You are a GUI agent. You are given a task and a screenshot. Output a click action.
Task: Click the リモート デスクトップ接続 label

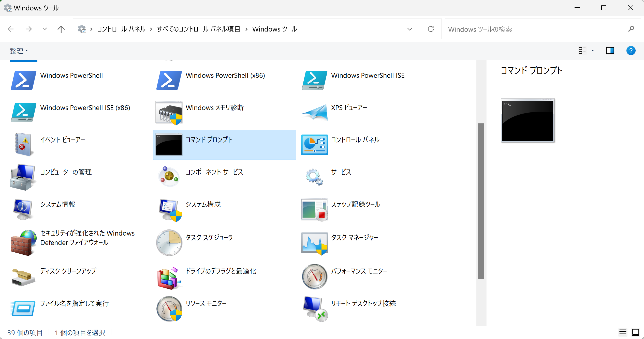(x=363, y=303)
